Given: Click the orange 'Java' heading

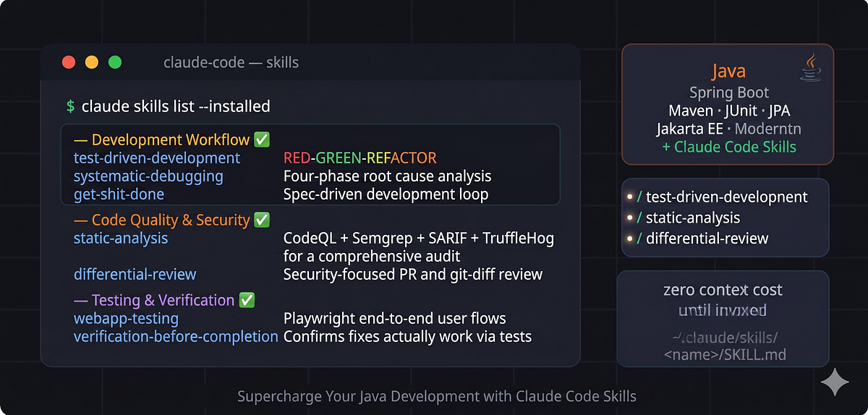Looking at the screenshot, I should click(x=728, y=71).
